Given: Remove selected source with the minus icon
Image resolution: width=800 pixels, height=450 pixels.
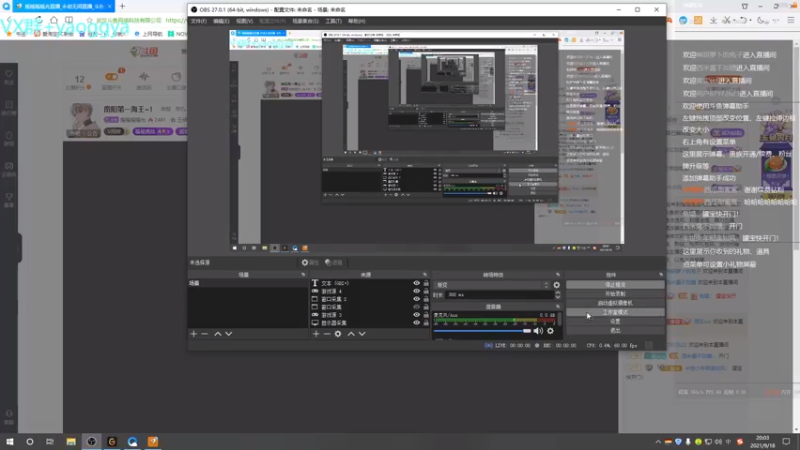Looking at the screenshot, I should (327, 334).
